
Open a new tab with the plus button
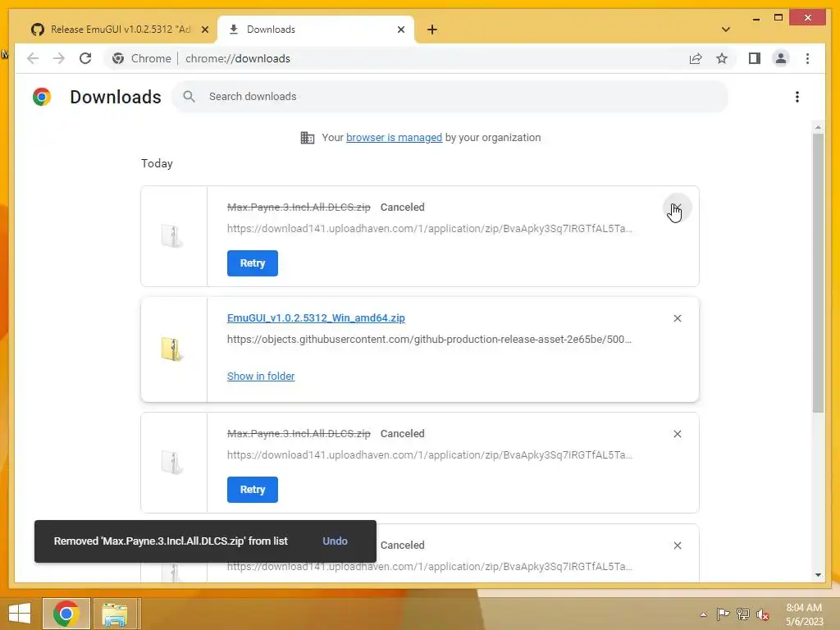[x=432, y=30]
